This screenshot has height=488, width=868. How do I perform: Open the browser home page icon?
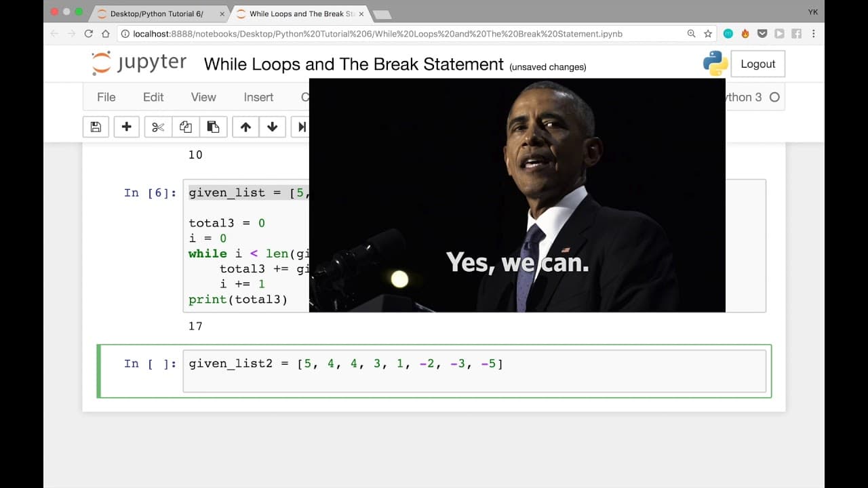click(x=106, y=33)
